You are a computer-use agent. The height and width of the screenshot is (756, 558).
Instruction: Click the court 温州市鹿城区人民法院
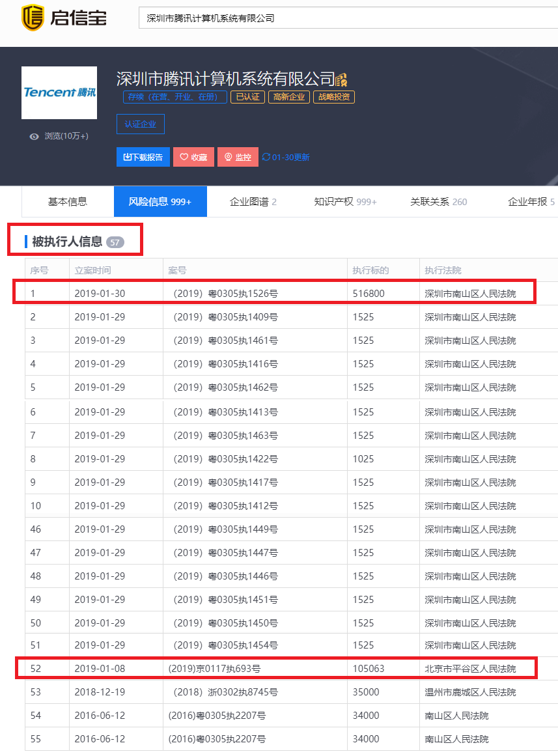tap(470, 692)
